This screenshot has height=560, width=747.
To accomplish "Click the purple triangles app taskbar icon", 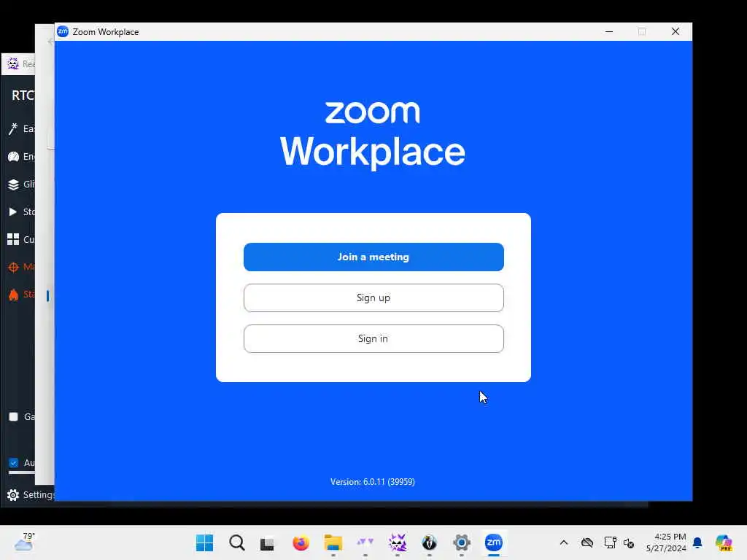I will (x=365, y=542).
